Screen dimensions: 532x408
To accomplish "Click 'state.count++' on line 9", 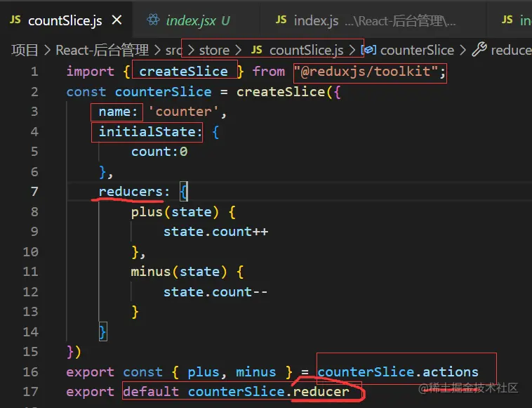I will 215,232.
